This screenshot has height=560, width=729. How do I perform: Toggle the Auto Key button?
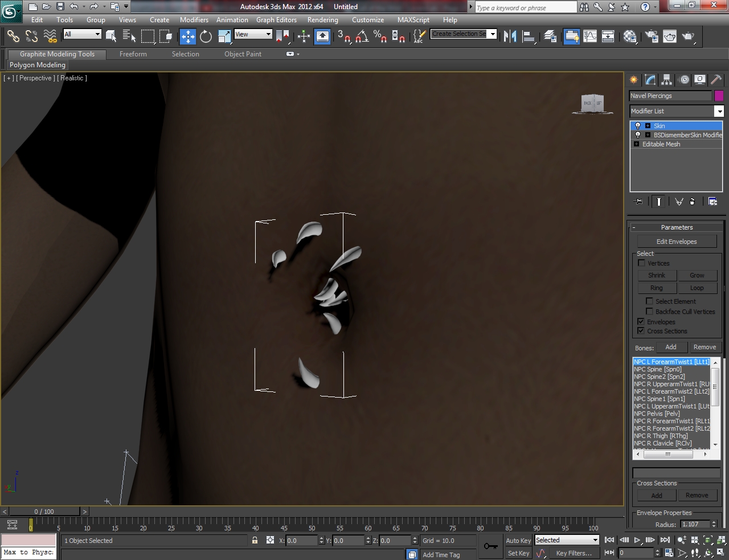click(x=518, y=541)
